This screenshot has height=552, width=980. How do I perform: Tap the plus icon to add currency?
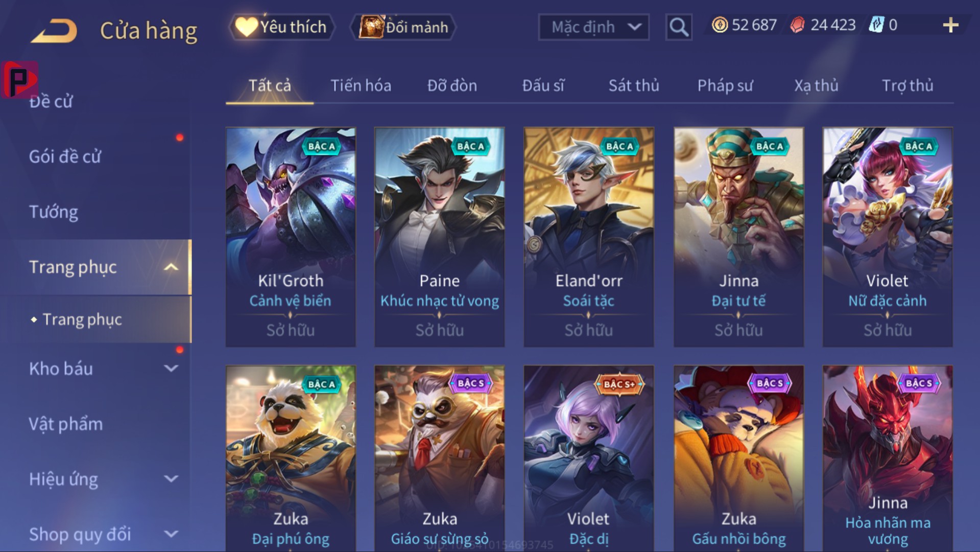tap(950, 25)
